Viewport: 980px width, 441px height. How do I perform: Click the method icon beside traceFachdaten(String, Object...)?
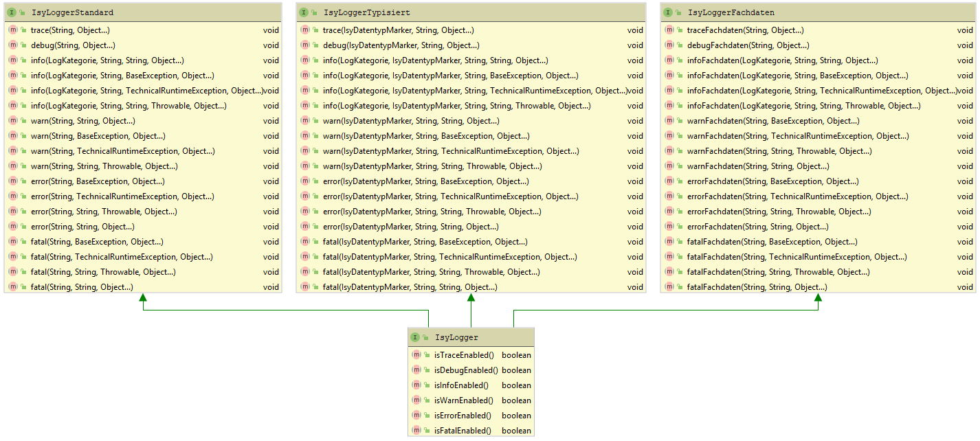tap(669, 30)
